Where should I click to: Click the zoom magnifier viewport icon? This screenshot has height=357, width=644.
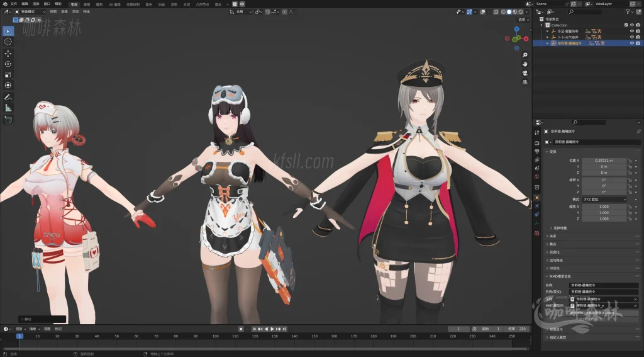525,55
